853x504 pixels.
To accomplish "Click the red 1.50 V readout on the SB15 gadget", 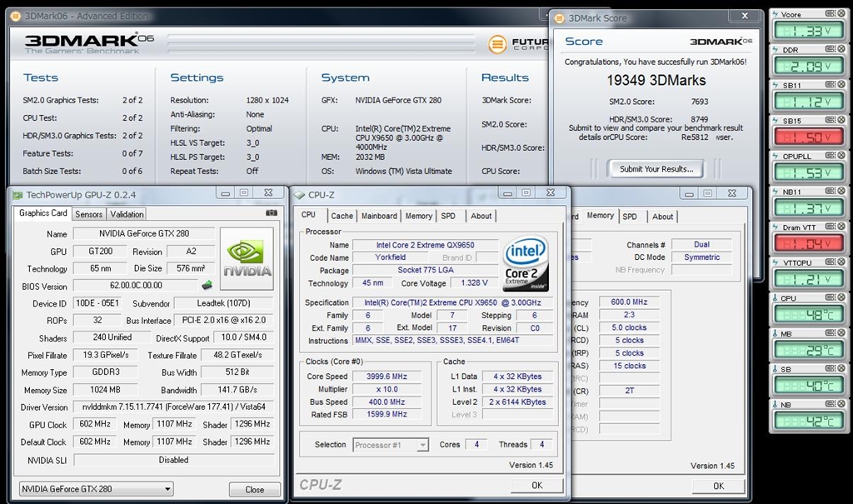I will click(808, 137).
